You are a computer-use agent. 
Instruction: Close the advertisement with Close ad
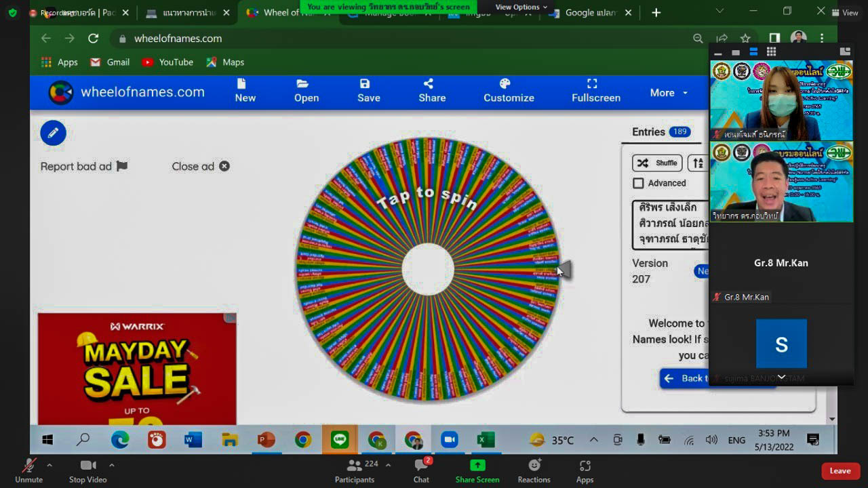[201, 166]
